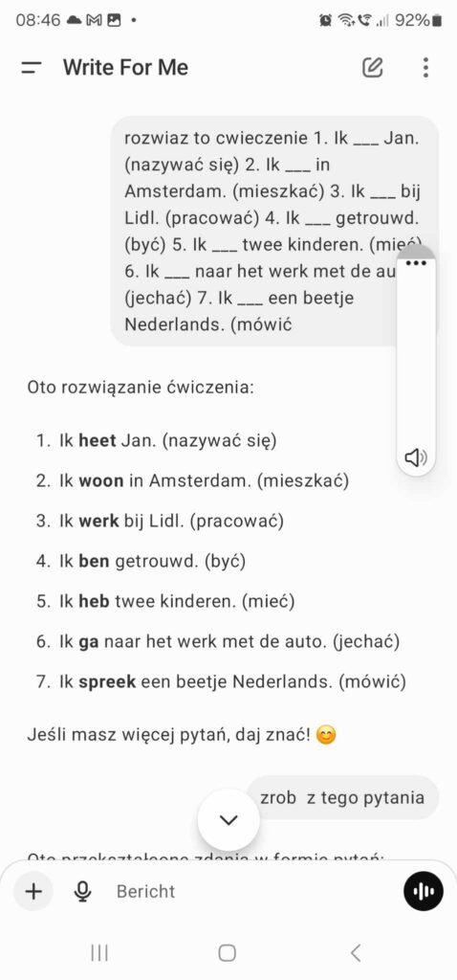This screenshot has width=457, height=980.
Task: Select the 'zrob z tego pytania' message bubble
Action: point(342,797)
